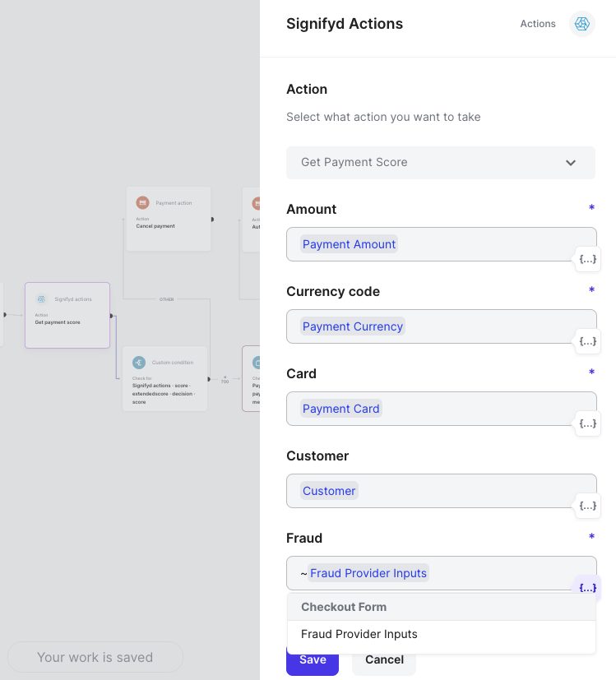Click the Signifyd logo icon in the panel header

[581, 24]
